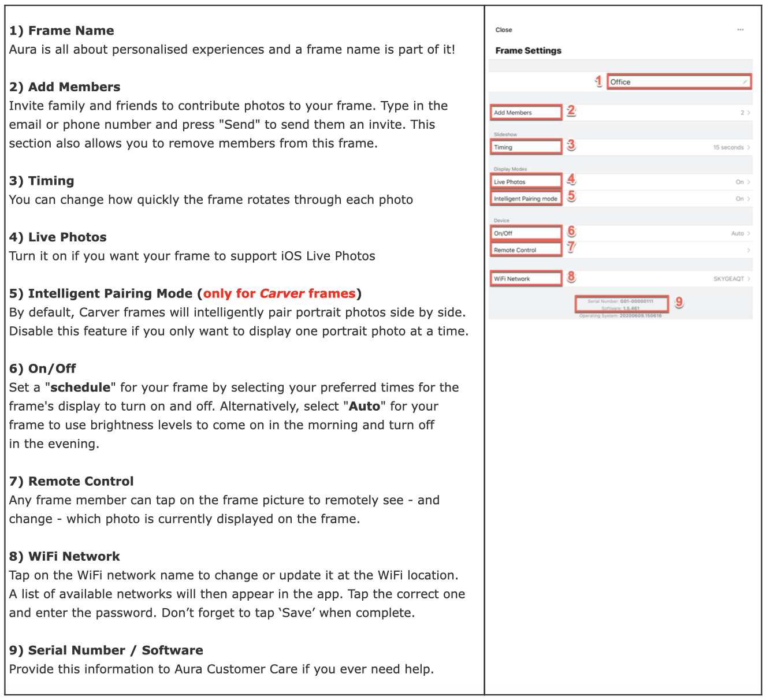Click the 15 seconds timing value
Viewport: 766px width, 700px height.
tap(728, 148)
